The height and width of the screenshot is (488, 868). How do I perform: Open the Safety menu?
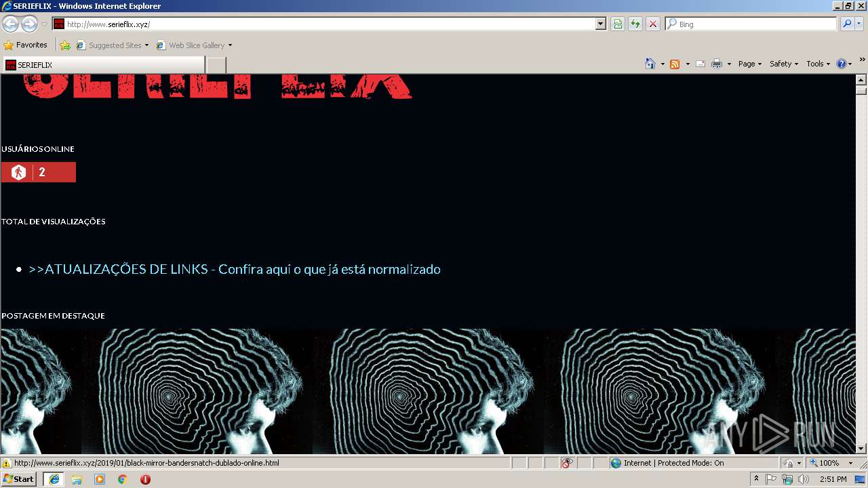pos(784,64)
